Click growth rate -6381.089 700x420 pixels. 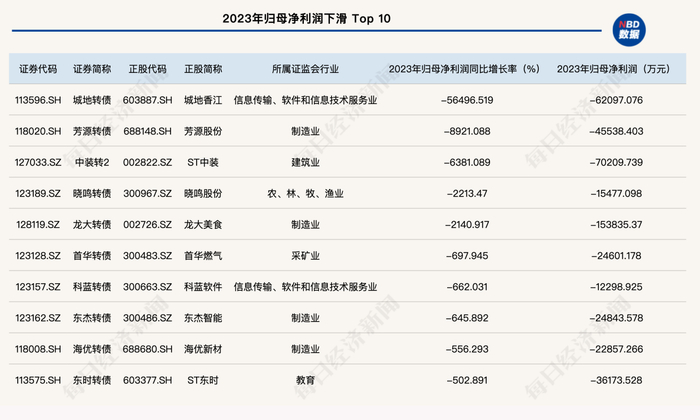point(467,162)
